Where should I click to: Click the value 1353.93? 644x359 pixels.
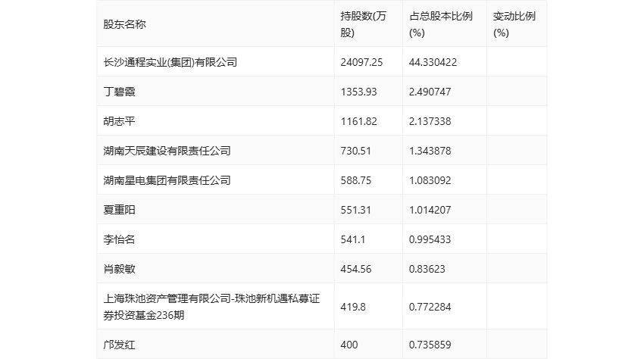[x=358, y=92]
